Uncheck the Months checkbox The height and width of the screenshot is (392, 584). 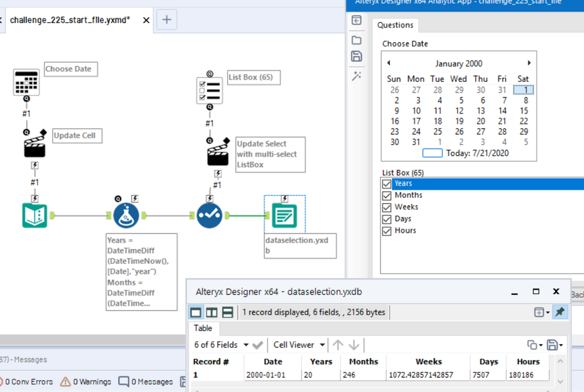(x=387, y=195)
